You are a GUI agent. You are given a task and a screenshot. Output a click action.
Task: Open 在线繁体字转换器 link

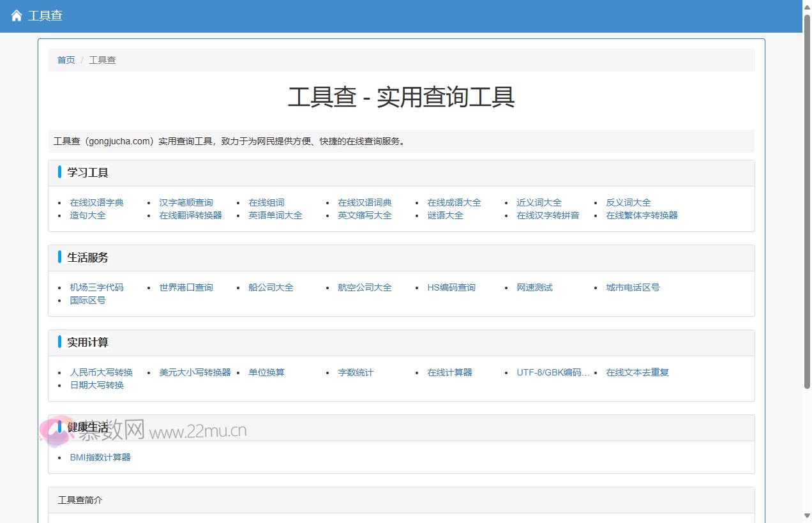tap(642, 215)
